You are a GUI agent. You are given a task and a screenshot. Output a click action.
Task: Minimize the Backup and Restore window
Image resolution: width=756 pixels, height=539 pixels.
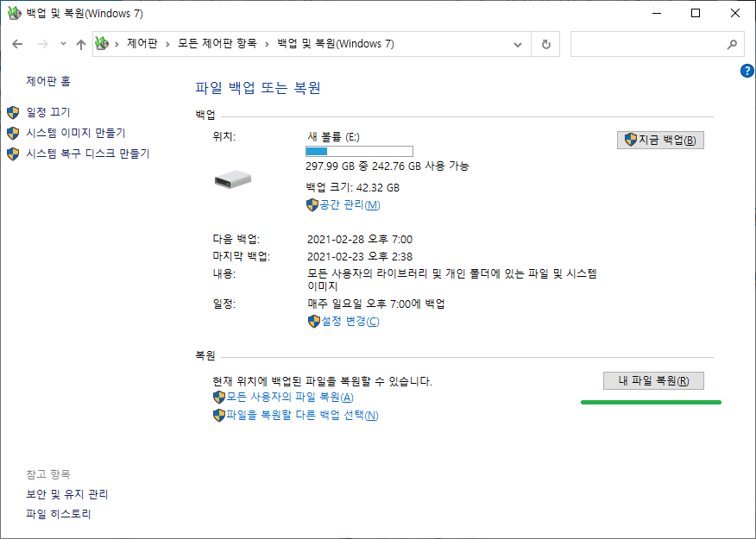pyautogui.click(x=656, y=13)
